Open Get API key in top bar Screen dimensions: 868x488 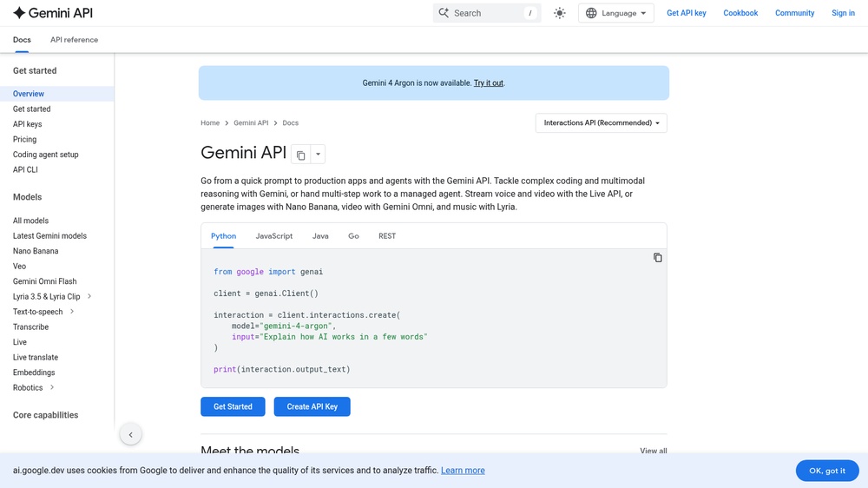tap(686, 13)
